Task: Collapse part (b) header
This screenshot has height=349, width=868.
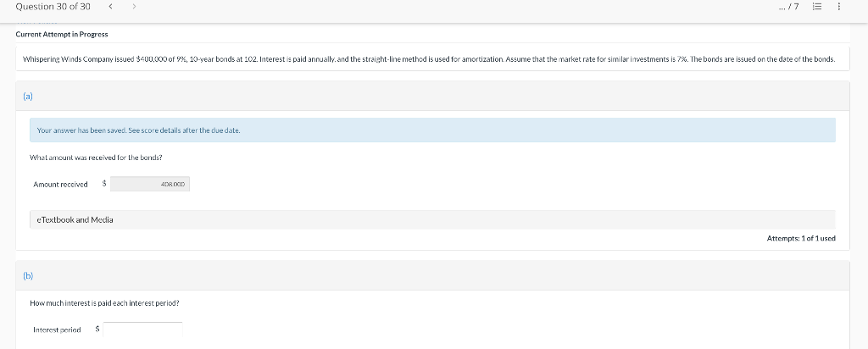Action: [432, 275]
